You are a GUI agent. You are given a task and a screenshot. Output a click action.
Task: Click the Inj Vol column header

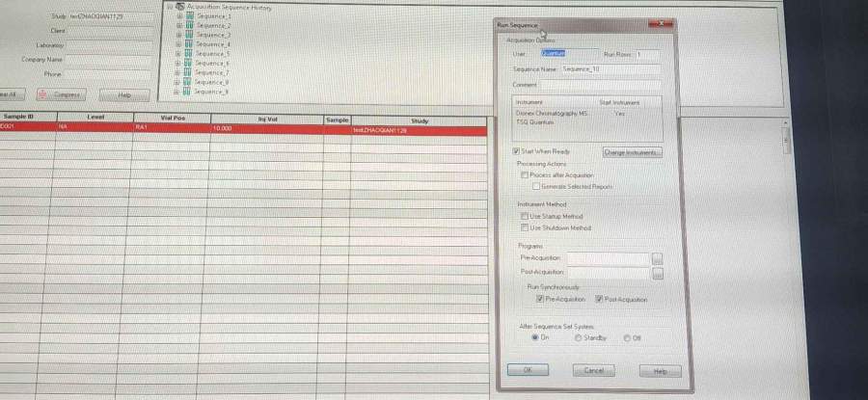click(267, 119)
